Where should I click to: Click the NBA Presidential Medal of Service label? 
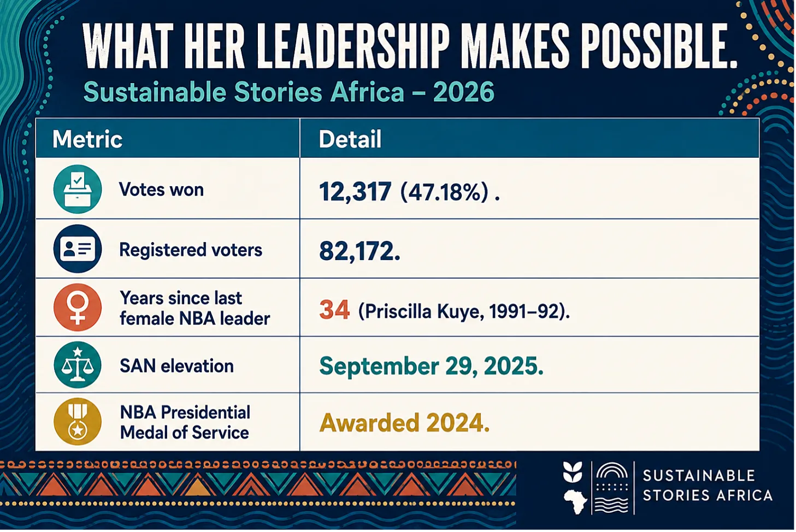click(x=185, y=422)
